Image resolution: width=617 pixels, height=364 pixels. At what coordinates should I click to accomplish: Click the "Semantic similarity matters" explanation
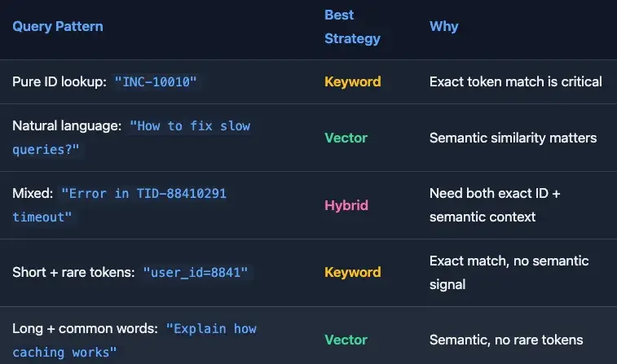click(513, 138)
